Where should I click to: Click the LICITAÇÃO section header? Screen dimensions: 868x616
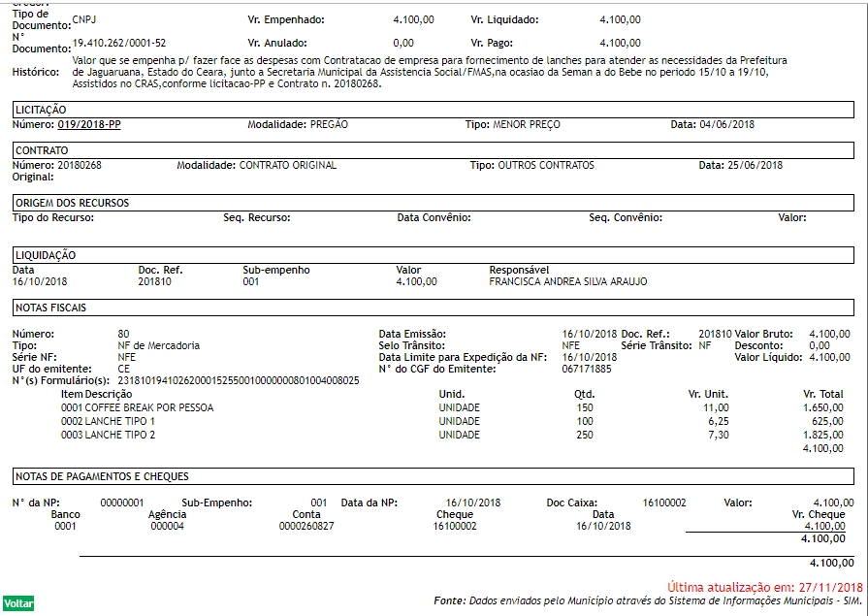click(433, 110)
